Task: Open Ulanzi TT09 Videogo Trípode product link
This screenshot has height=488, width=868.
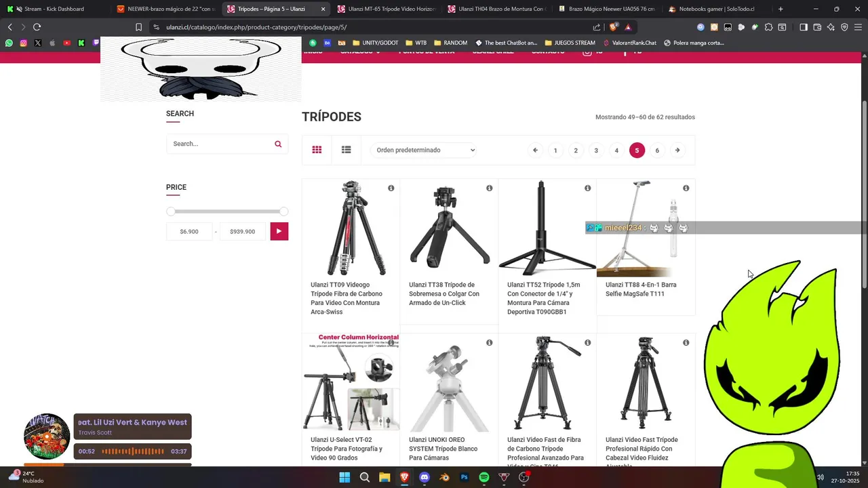Action: click(347, 298)
